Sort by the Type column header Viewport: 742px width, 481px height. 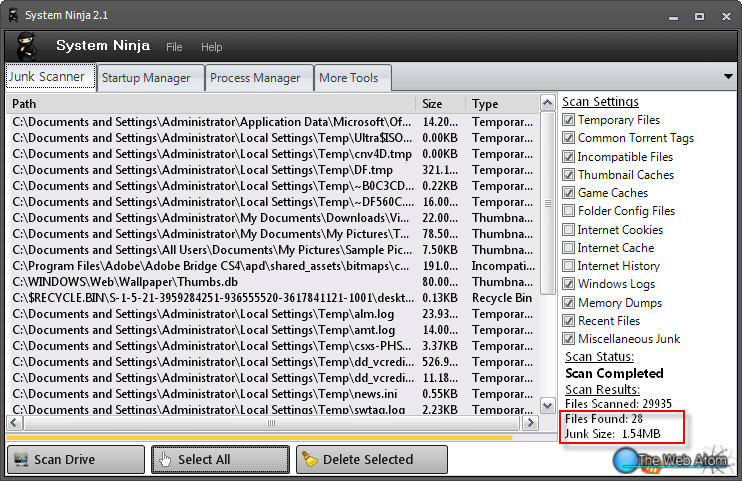(x=503, y=104)
